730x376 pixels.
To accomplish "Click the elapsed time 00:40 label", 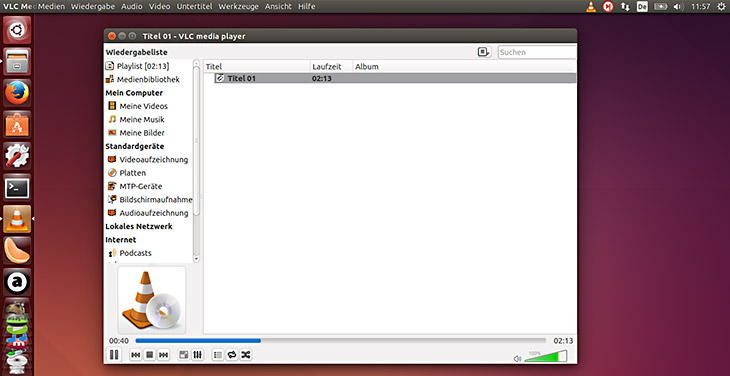I will tap(119, 341).
